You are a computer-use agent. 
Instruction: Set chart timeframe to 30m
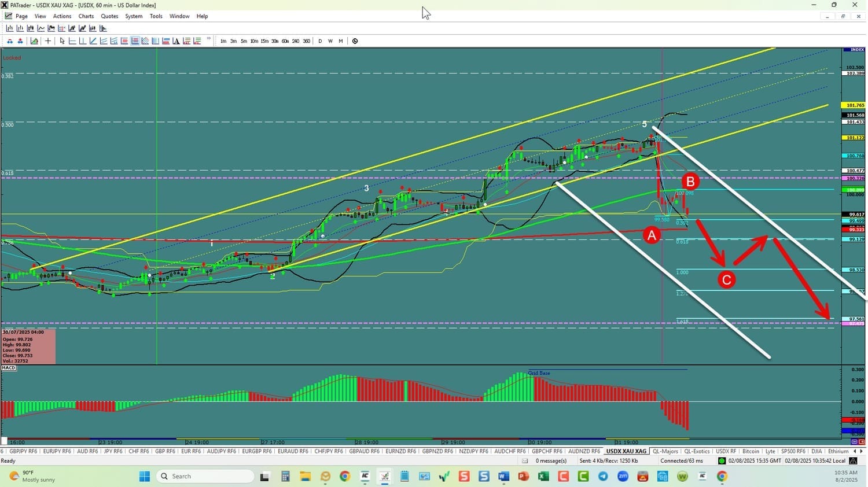[275, 41]
